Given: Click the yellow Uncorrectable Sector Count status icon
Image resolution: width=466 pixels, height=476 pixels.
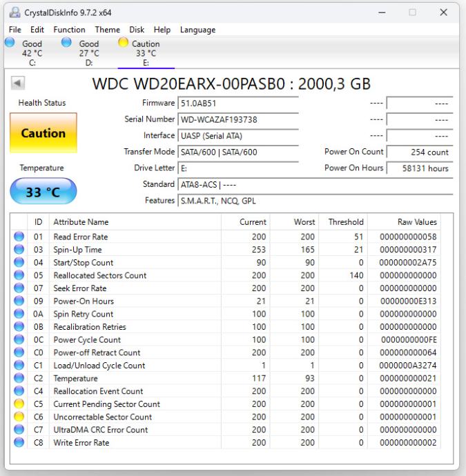Looking at the screenshot, I should 18,417.
